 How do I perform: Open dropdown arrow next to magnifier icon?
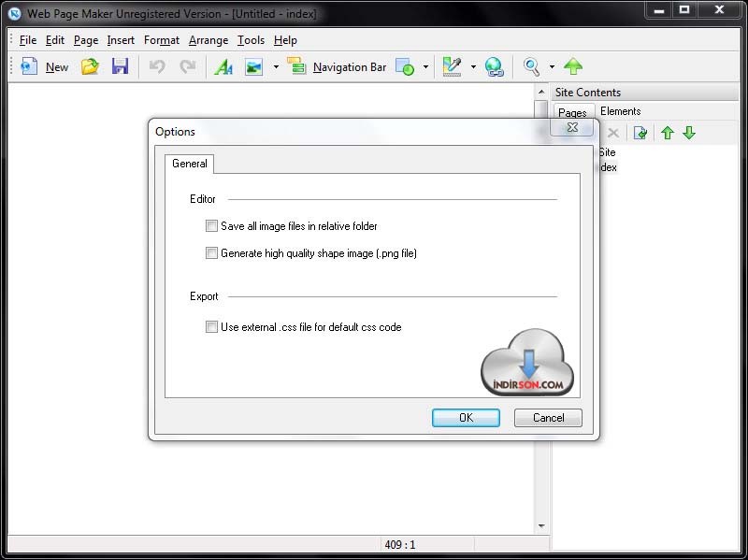click(552, 66)
